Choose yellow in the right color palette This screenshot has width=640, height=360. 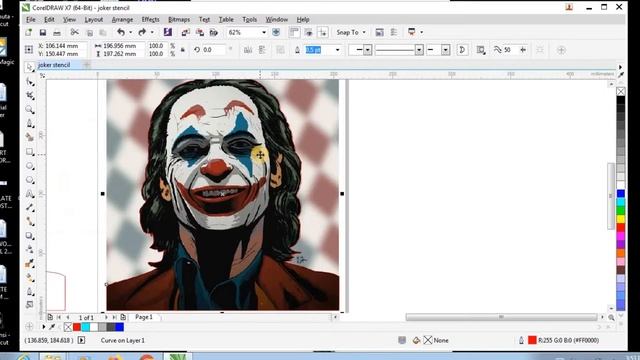click(620, 219)
